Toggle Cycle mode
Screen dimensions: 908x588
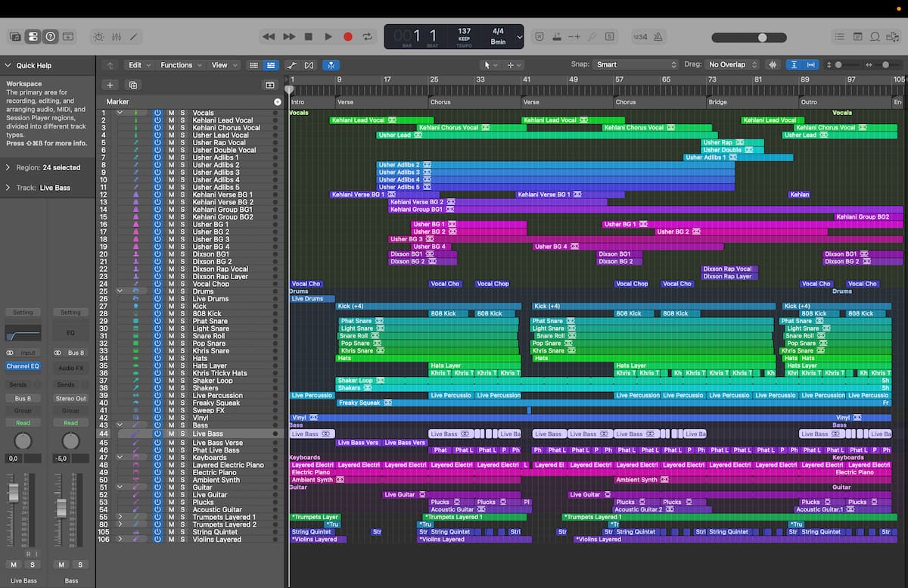pyautogui.click(x=368, y=36)
